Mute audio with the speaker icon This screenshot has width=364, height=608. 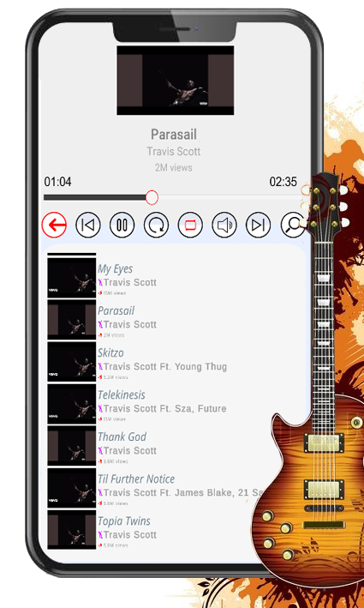pos(224,225)
